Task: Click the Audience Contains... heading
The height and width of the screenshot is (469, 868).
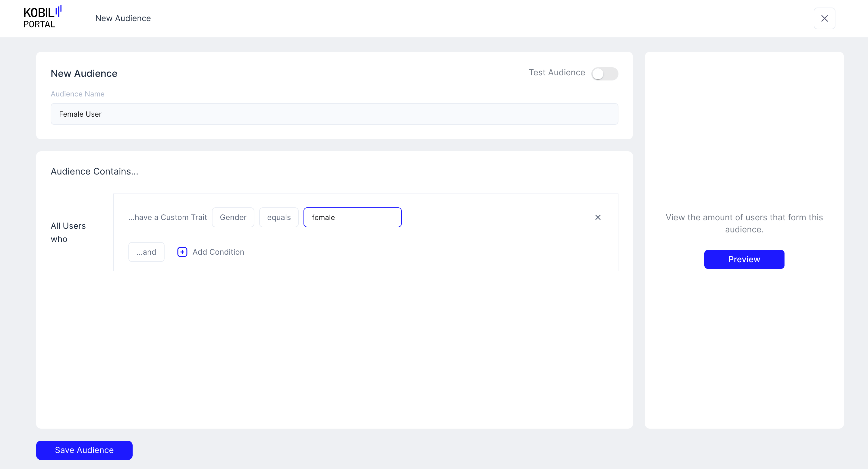Action: (x=94, y=171)
